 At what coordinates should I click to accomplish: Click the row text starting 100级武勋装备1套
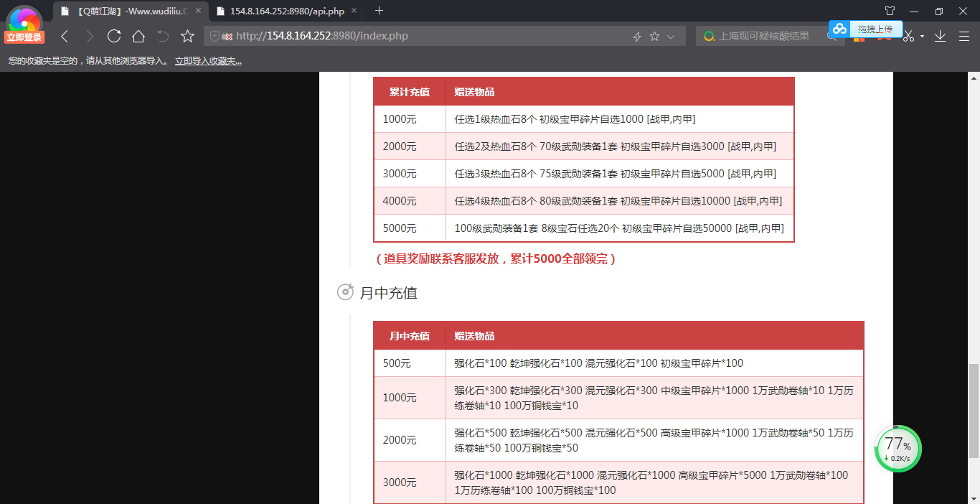[619, 228]
